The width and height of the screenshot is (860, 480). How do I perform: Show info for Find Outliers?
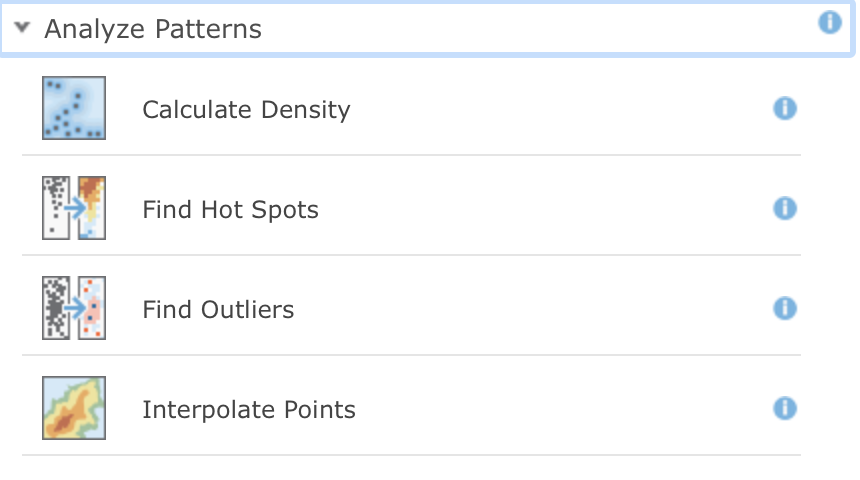click(x=785, y=308)
